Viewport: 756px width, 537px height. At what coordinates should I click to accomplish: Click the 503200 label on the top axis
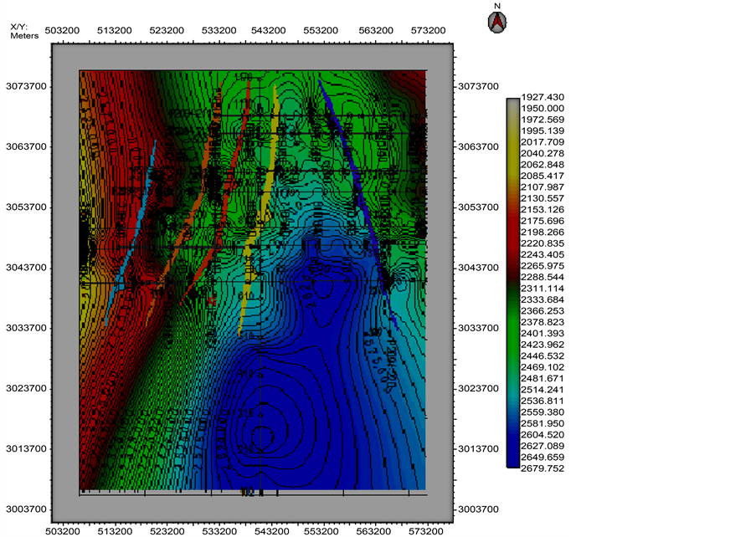(64, 30)
